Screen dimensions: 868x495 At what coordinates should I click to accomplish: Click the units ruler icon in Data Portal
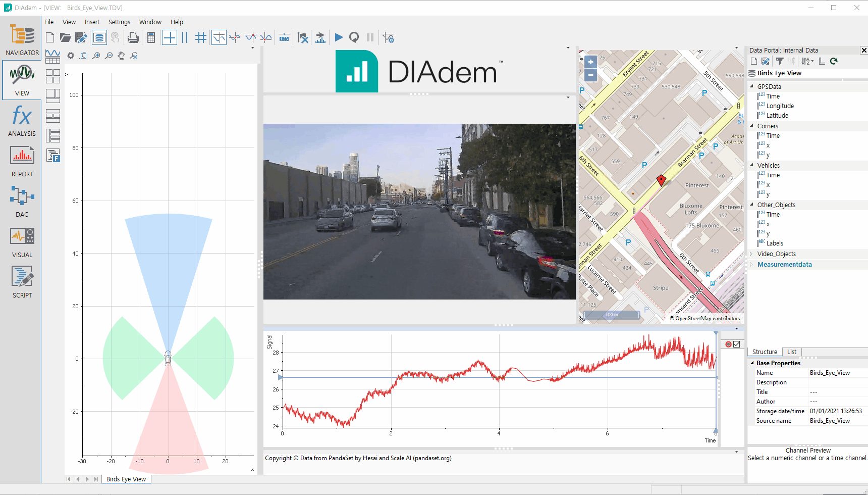[822, 61]
